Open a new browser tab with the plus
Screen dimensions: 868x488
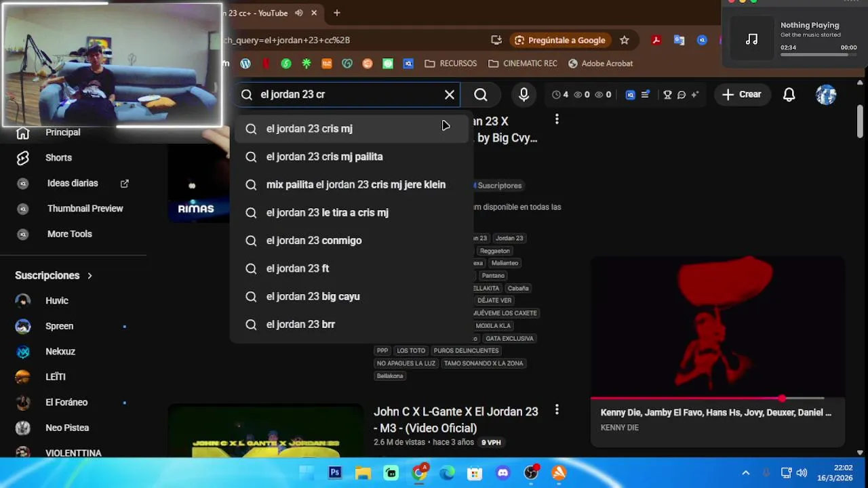(x=336, y=13)
